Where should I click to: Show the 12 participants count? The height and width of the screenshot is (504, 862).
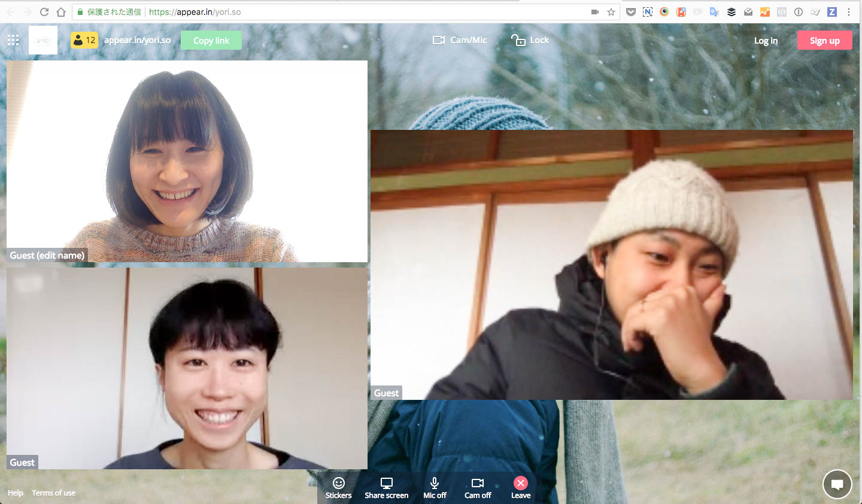[84, 40]
